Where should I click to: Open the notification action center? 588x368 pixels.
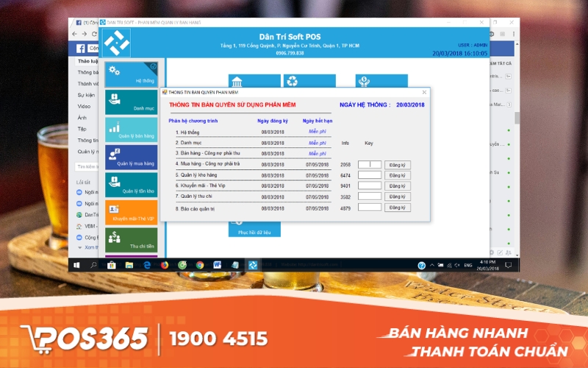click(x=508, y=265)
